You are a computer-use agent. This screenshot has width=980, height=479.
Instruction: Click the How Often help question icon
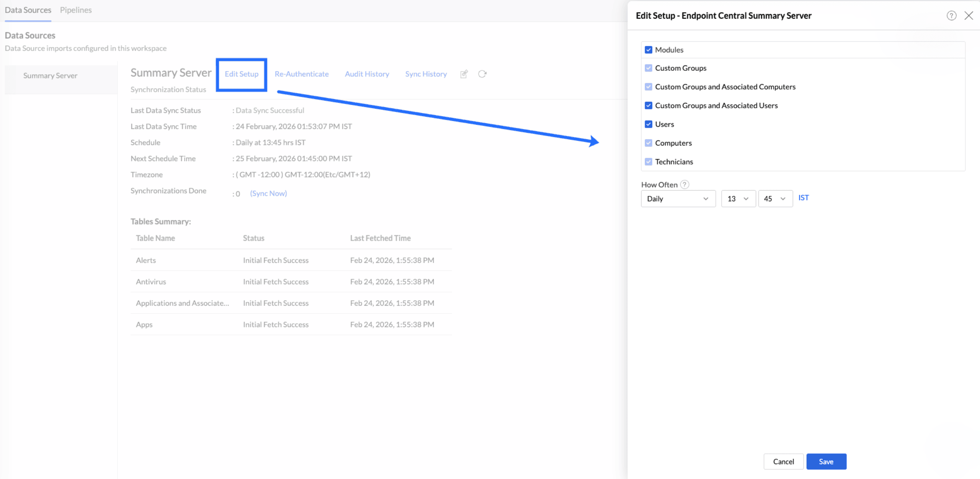coord(685,184)
